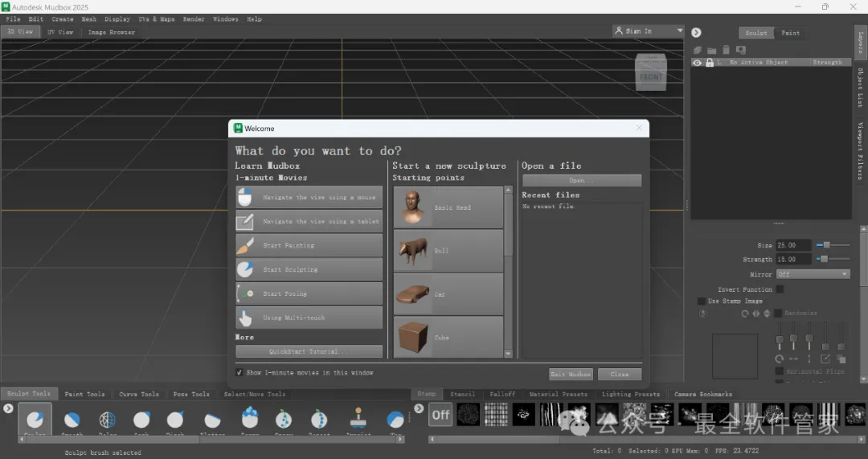Open the Mirror dropdown set to Off

click(813, 274)
